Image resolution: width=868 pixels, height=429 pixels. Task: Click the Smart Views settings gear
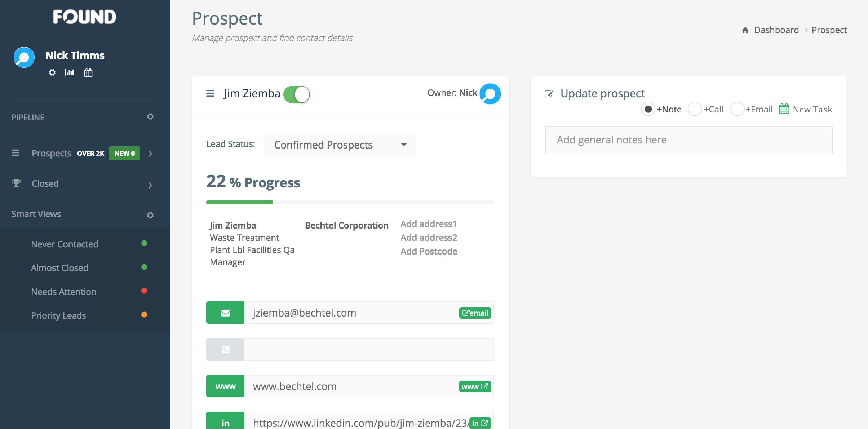(x=150, y=215)
